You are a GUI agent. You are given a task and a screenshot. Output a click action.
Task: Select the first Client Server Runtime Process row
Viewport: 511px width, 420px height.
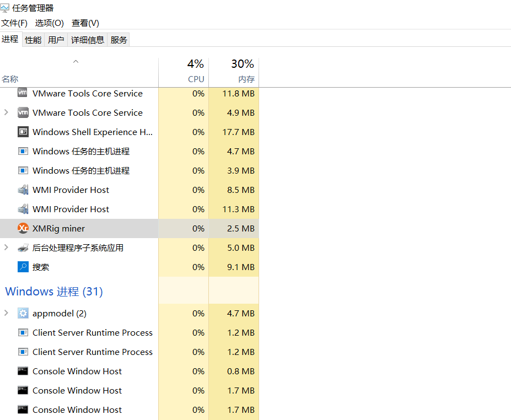point(92,332)
